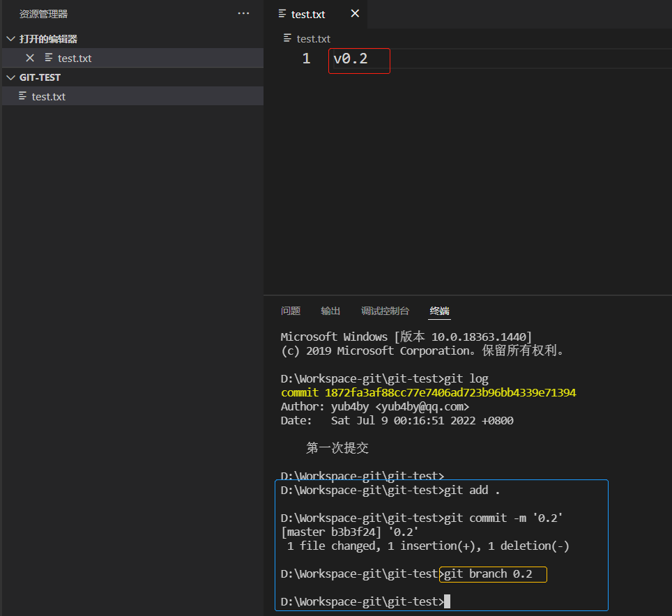Image resolution: width=672 pixels, height=616 pixels.
Task: Click the commit hash in terminal
Action: (x=450, y=393)
